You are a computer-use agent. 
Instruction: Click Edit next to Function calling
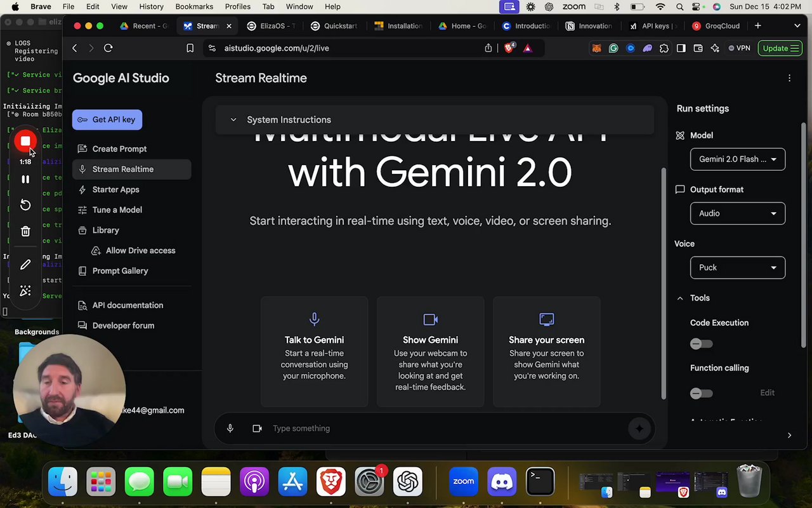coord(767,392)
